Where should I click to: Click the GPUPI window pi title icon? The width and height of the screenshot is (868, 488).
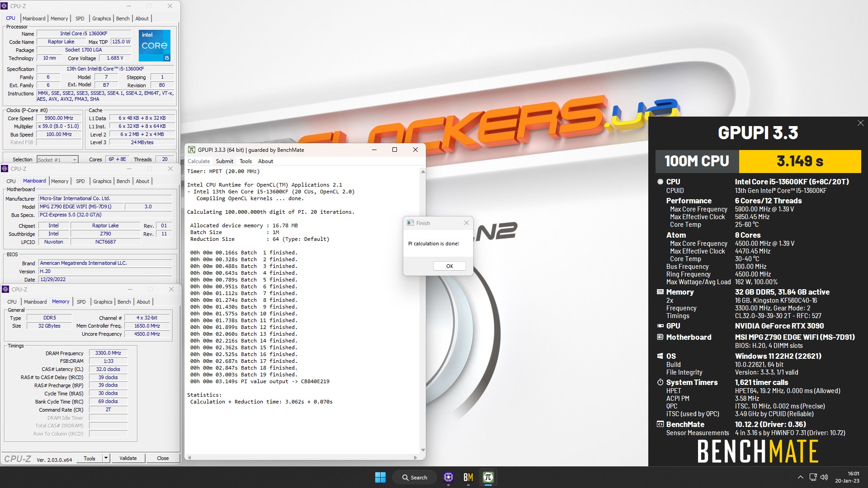pos(192,150)
